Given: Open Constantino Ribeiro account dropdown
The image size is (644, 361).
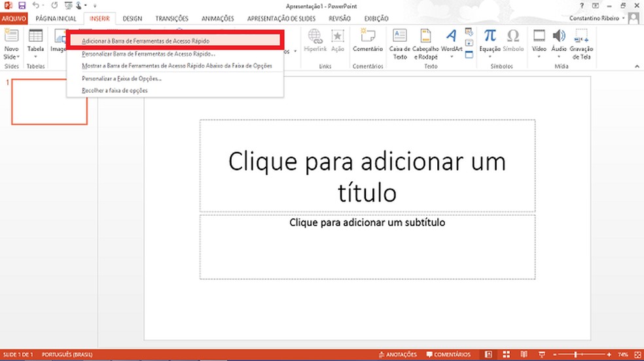Looking at the screenshot, I should tap(597, 18).
